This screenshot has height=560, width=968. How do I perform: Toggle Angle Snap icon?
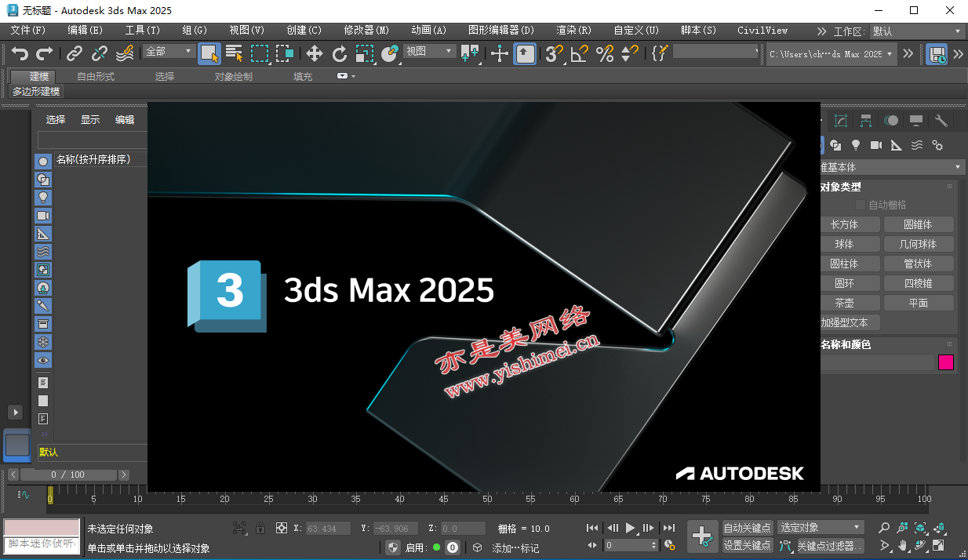point(580,53)
